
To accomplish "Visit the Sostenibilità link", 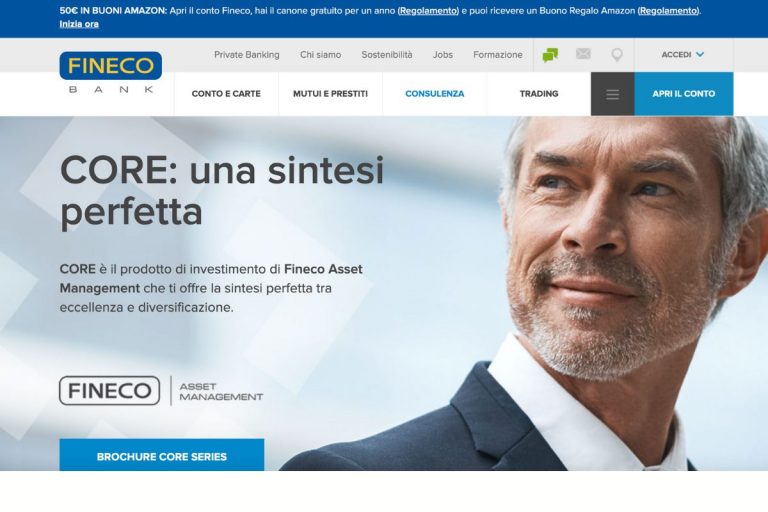I will (387, 55).
